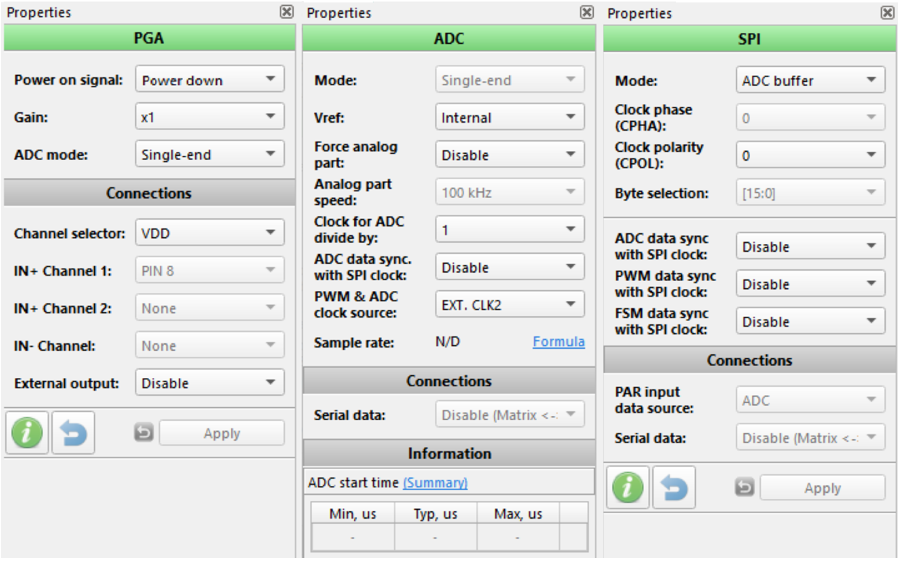The image size is (900, 561).
Task: Open PWM & ADC clock source dropdown
Action: tap(510, 304)
